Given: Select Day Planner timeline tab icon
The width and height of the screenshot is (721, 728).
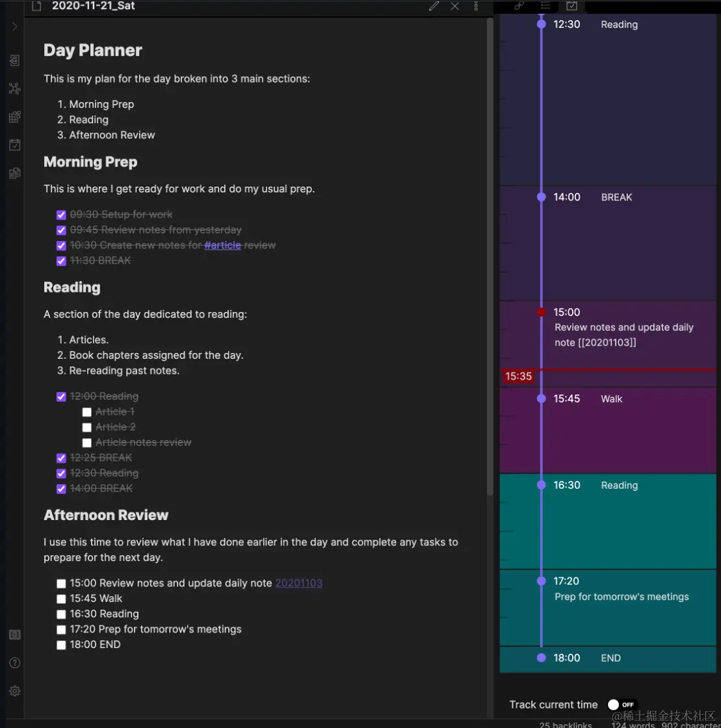Looking at the screenshot, I should 571,6.
